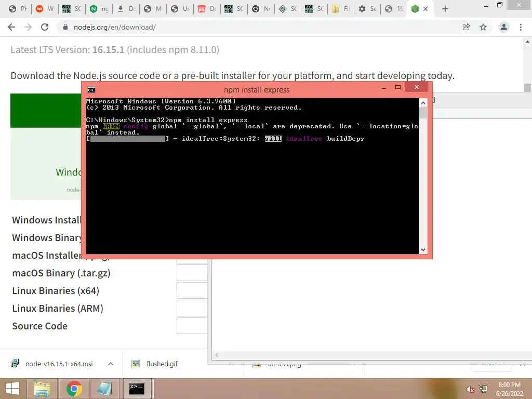Open Chrome profile avatar menu
This screenshot has width=532, height=399.
[x=504, y=27]
